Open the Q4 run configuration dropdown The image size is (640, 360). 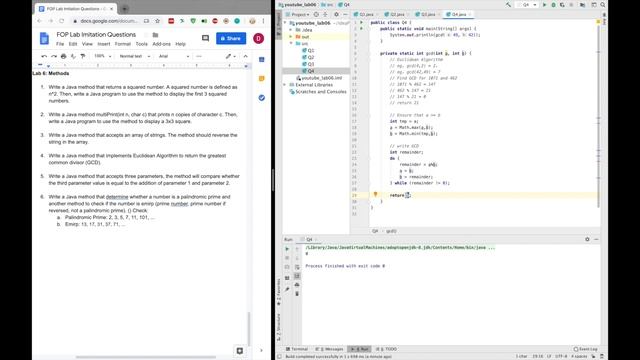(528, 5)
